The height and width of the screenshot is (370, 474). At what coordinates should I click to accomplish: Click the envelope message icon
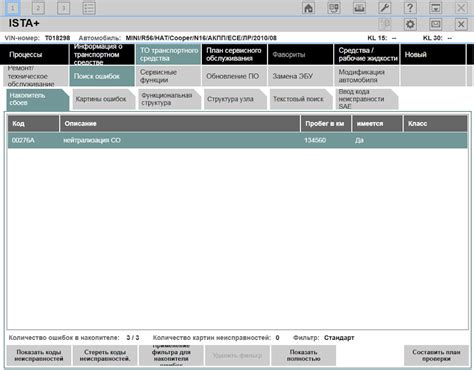tap(435, 24)
